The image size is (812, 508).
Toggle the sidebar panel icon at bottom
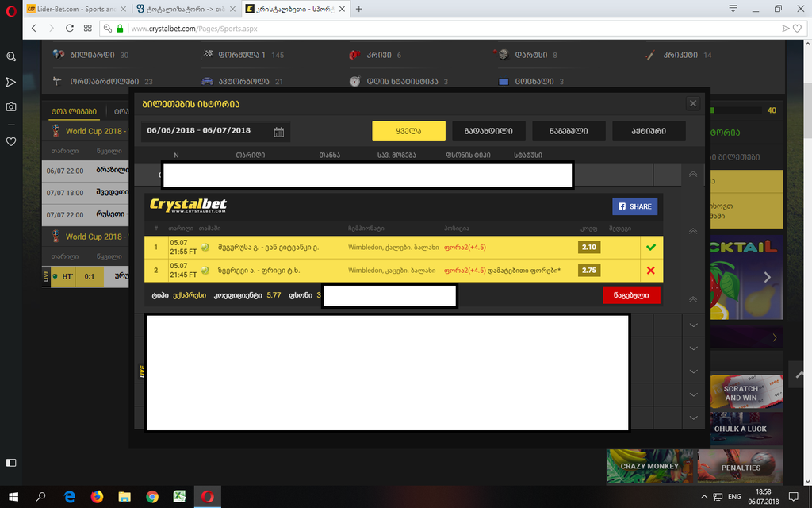[11, 463]
